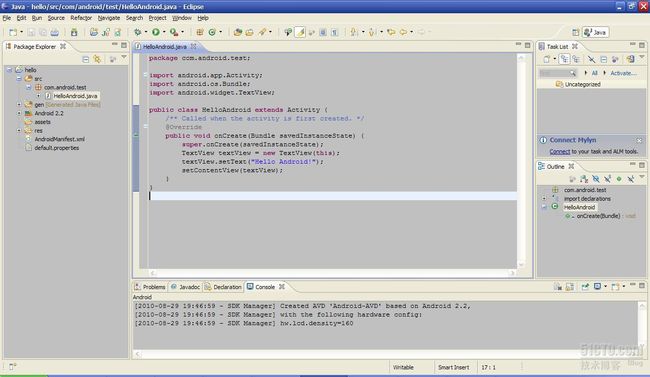The width and height of the screenshot is (650, 377).
Task: Open the Refactor menu
Action: [81, 18]
